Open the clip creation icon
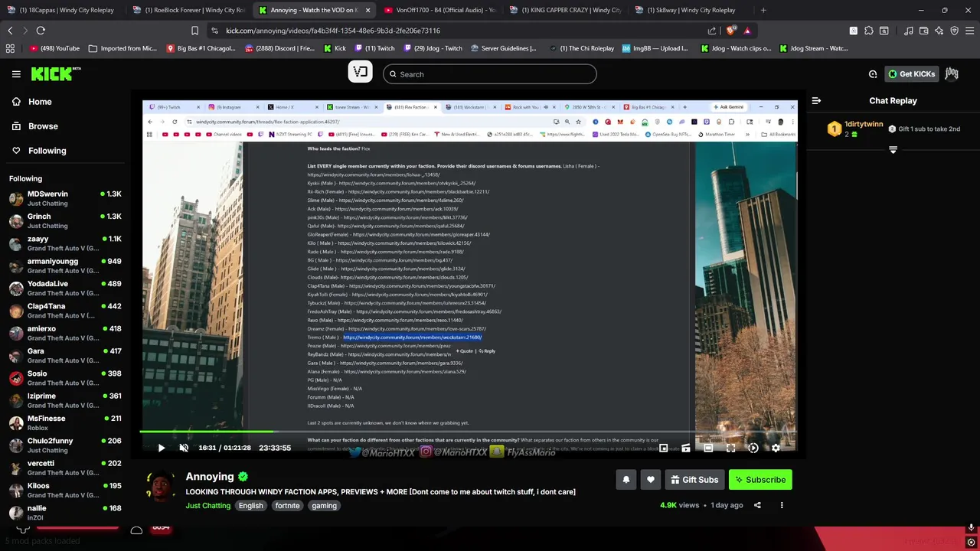Viewport: 980px width, 551px height. tap(686, 448)
